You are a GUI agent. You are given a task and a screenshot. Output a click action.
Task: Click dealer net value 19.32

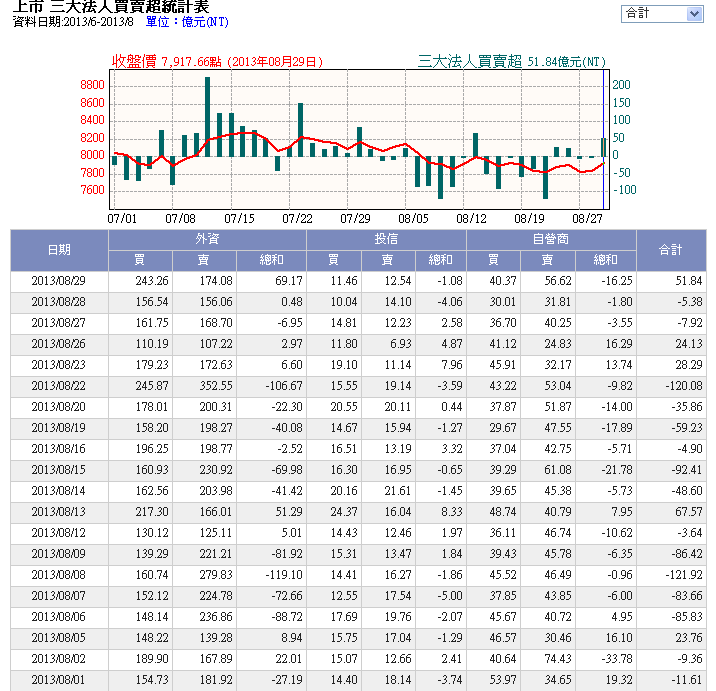[x=619, y=680]
